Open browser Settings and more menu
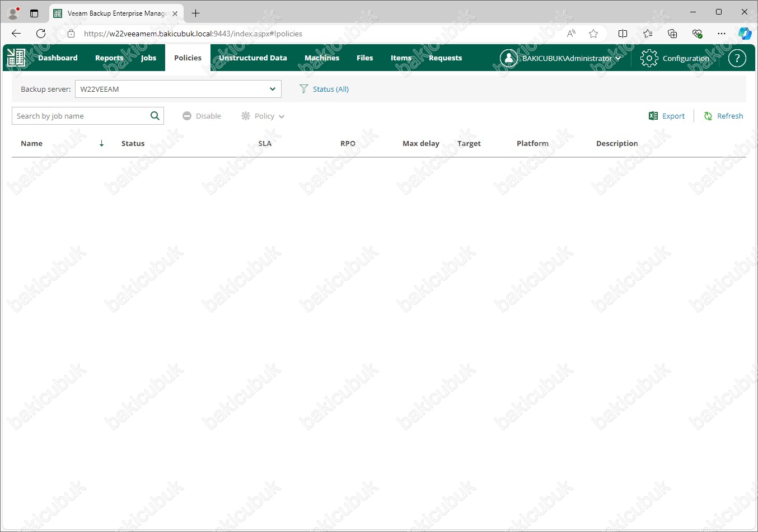758x532 pixels. [x=722, y=34]
